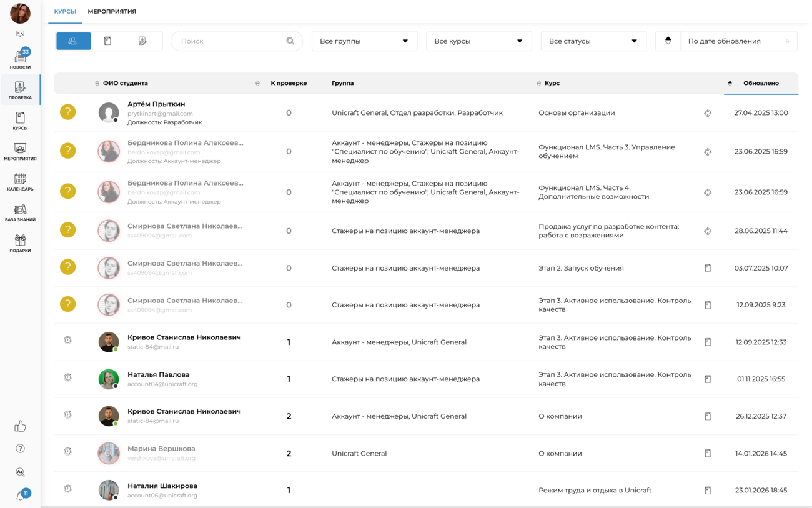Viewport: 812px width, 508px height.
Task: Open the Курсы section in the sidebar
Action: 20,121
